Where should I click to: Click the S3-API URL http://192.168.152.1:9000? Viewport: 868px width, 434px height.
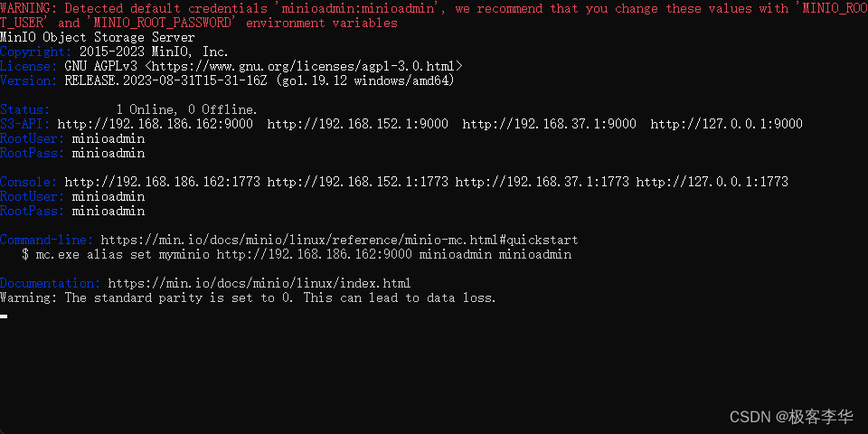[x=358, y=124]
